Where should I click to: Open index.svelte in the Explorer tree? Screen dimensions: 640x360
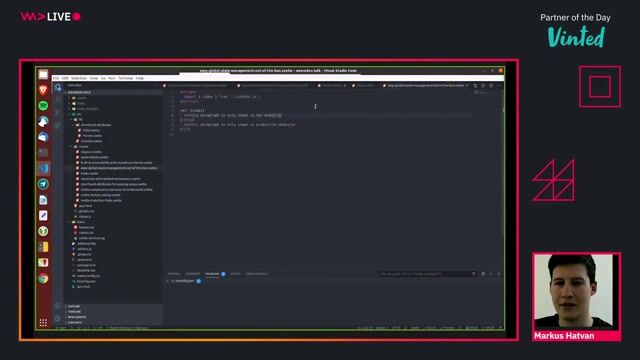[x=89, y=173]
